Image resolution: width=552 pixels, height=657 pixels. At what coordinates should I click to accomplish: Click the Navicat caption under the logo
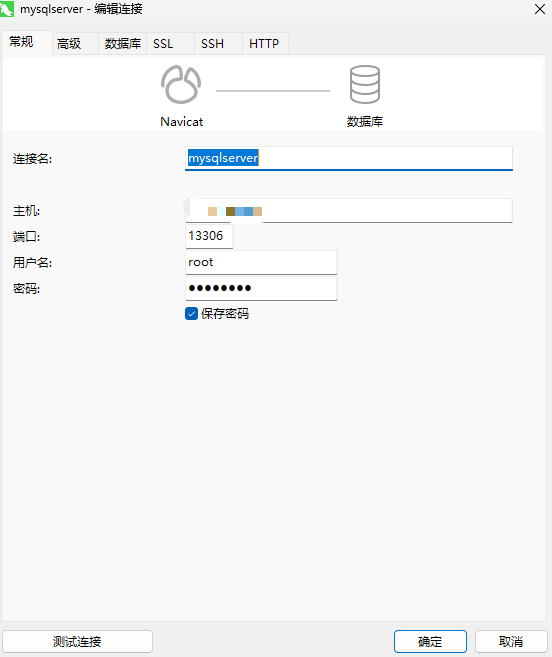(x=181, y=122)
